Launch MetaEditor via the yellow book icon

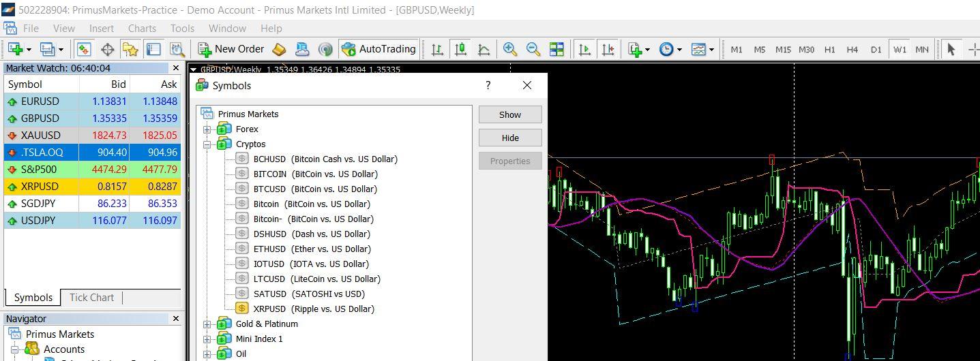click(279, 49)
